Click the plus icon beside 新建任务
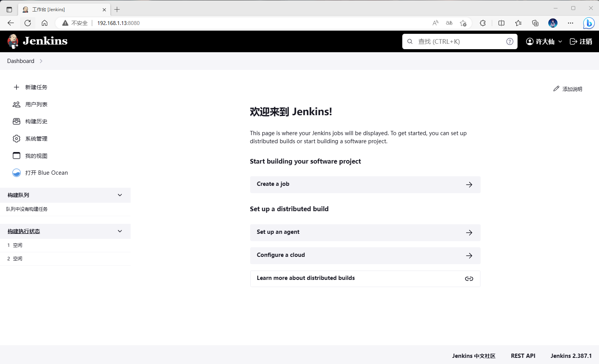The width and height of the screenshot is (599, 364). click(17, 87)
